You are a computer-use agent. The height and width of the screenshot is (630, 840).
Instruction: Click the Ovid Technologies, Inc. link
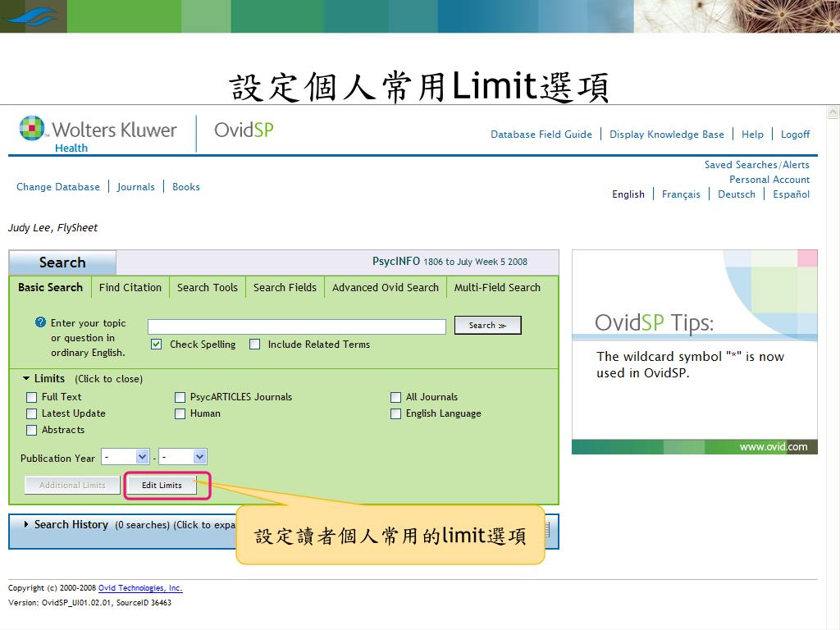140,587
